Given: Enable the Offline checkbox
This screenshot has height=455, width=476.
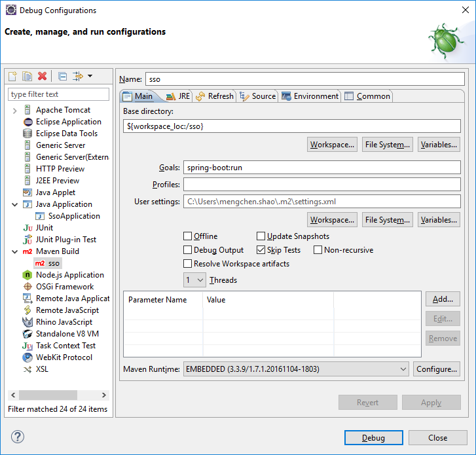Looking at the screenshot, I should pyautogui.click(x=188, y=236).
